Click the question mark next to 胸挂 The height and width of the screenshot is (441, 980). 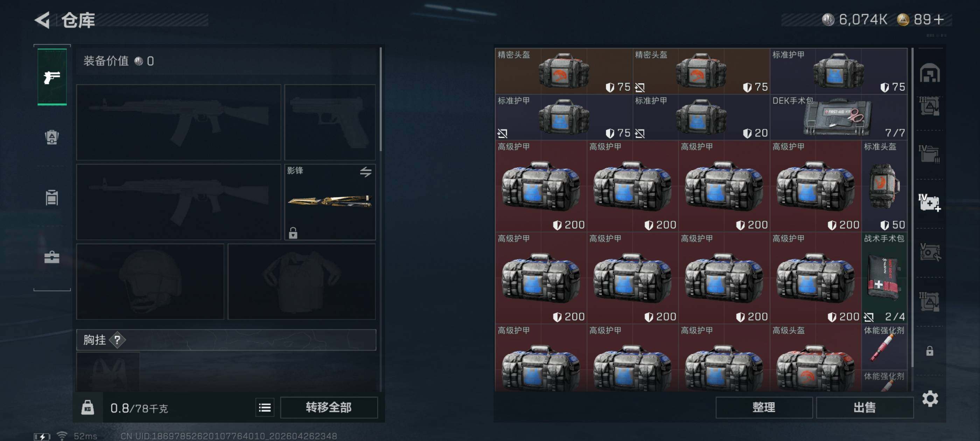117,340
